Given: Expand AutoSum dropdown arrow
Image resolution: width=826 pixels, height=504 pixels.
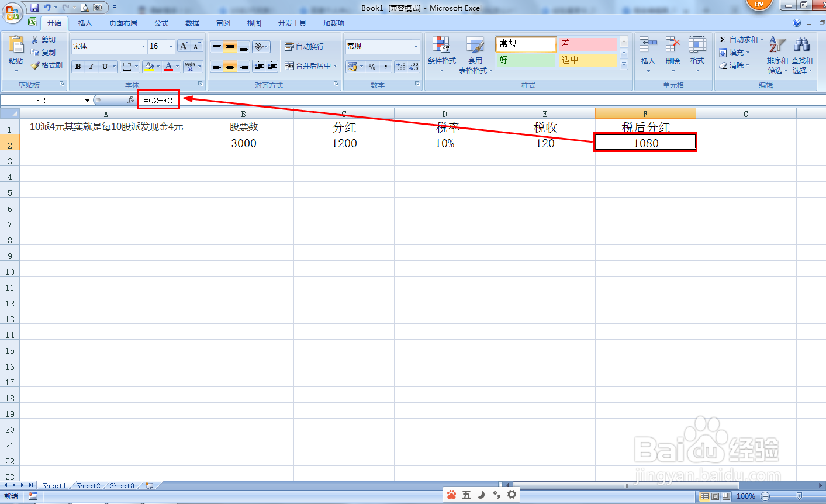Looking at the screenshot, I should [762, 40].
